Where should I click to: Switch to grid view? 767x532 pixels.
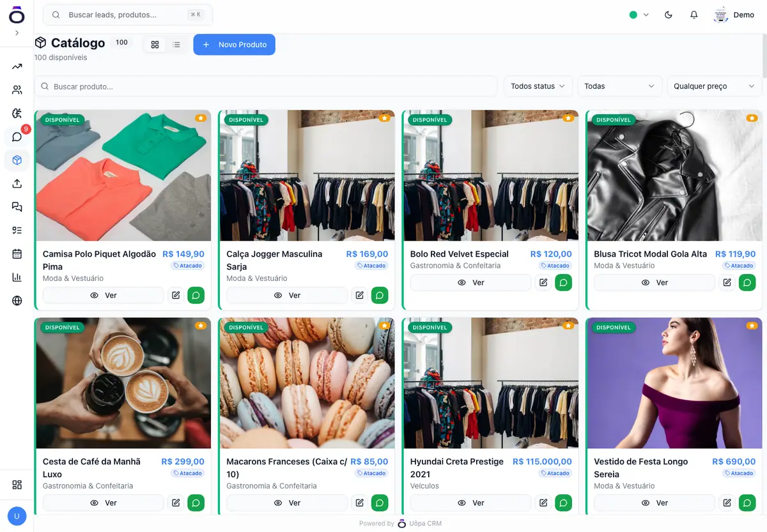click(x=155, y=45)
